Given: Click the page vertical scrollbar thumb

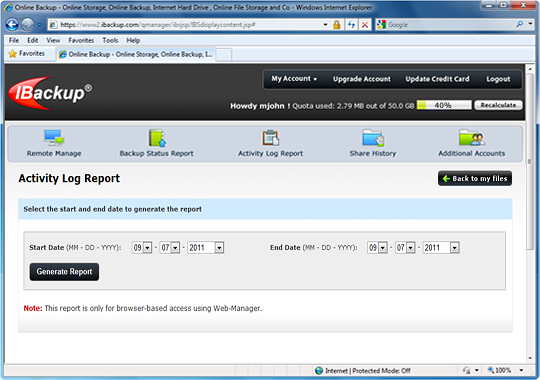Looking at the screenshot, I should pyautogui.click(x=530, y=162).
